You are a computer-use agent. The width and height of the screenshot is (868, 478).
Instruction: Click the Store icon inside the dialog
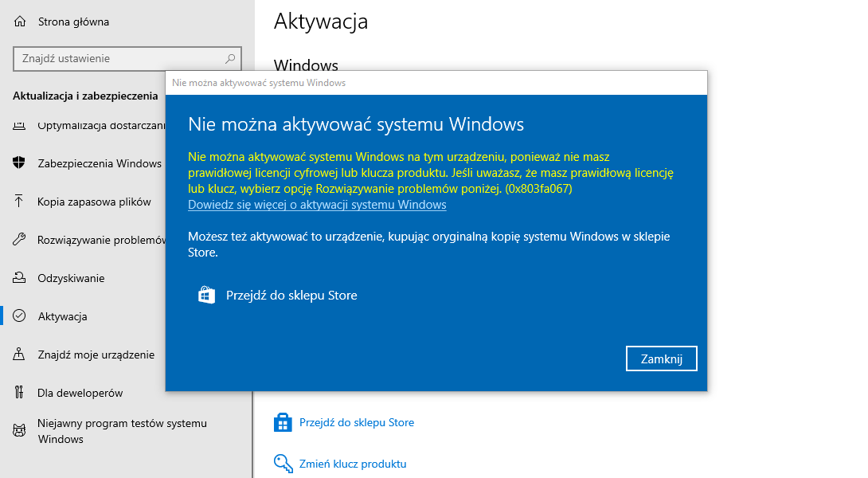pos(205,294)
